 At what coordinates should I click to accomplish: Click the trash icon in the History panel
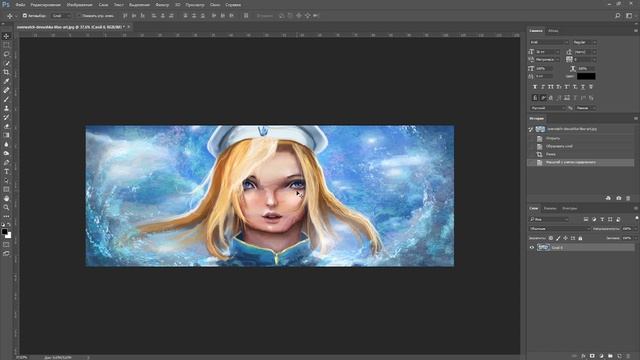[x=628, y=198]
